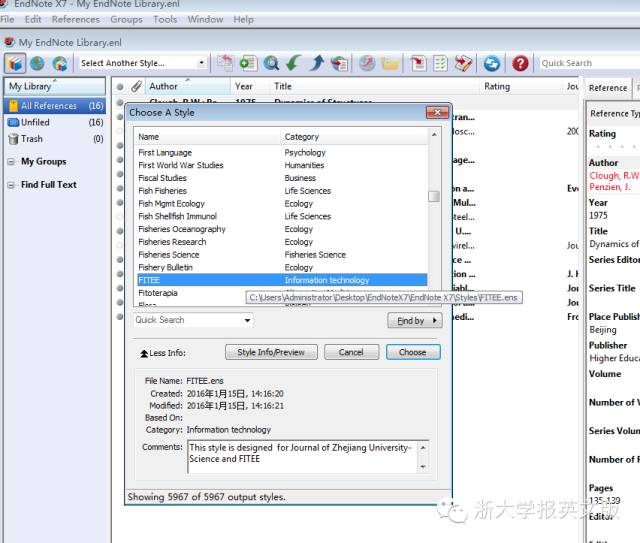This screenshot has width=640, height=543.
Task: Click Comments box scroll down arrow
Action: 423,467
